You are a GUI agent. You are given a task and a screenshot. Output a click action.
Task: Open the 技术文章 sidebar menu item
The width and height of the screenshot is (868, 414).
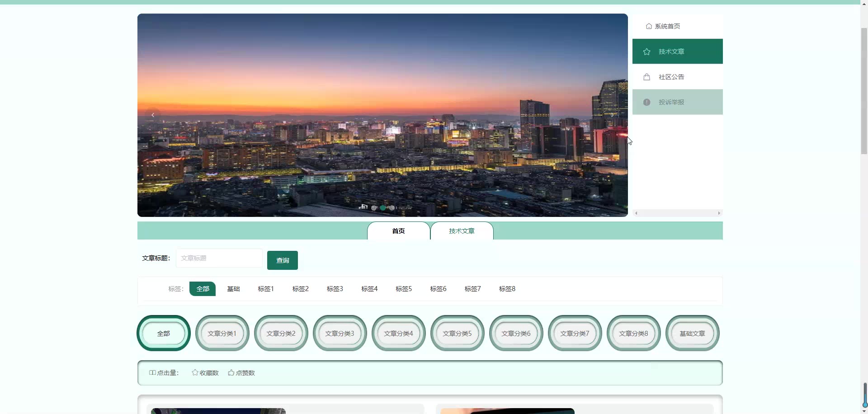(x=677, y=52)
